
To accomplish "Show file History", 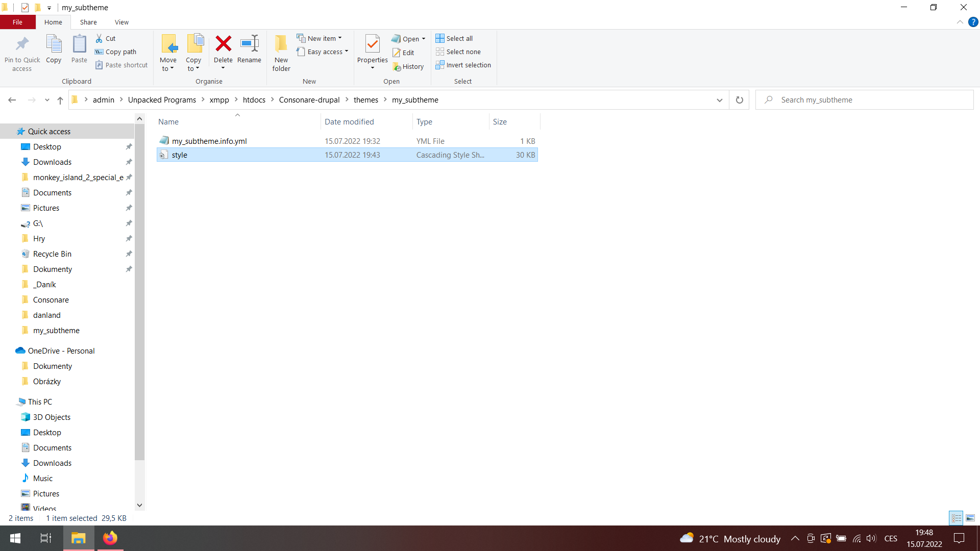I will [408, 66].
